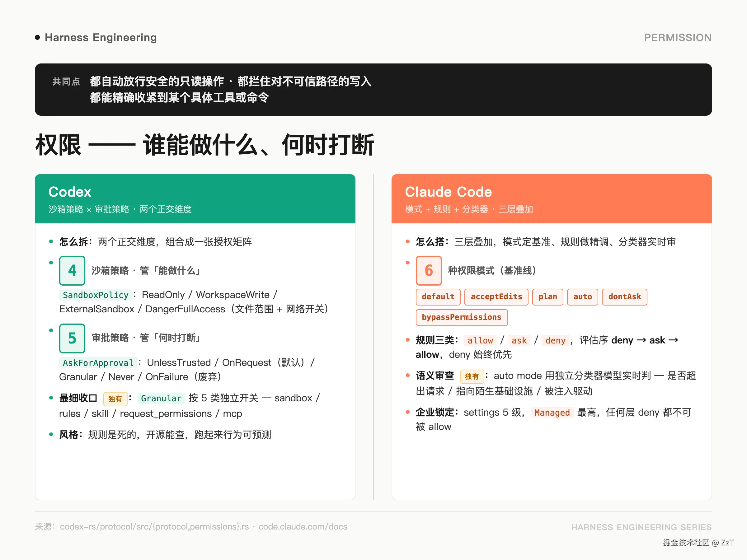
Task: Click the main title "权限 —— 谁能做什么、何时打断"
Action: pos(205,145)
